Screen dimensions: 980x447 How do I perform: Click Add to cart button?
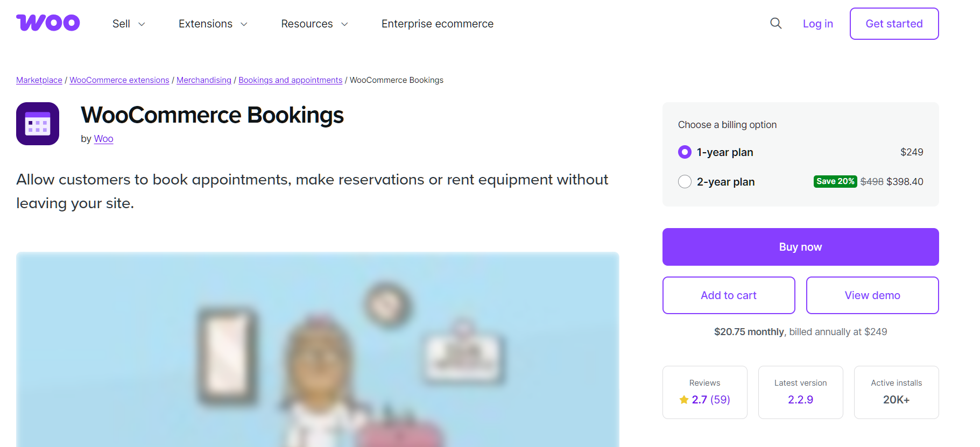pyautogui.click(x=729, y=295)
